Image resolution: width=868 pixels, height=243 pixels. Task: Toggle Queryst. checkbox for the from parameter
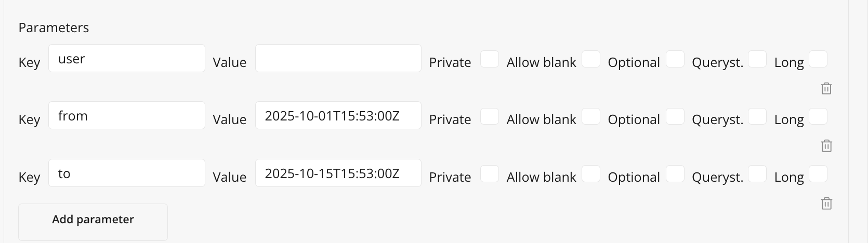[757, 116]
